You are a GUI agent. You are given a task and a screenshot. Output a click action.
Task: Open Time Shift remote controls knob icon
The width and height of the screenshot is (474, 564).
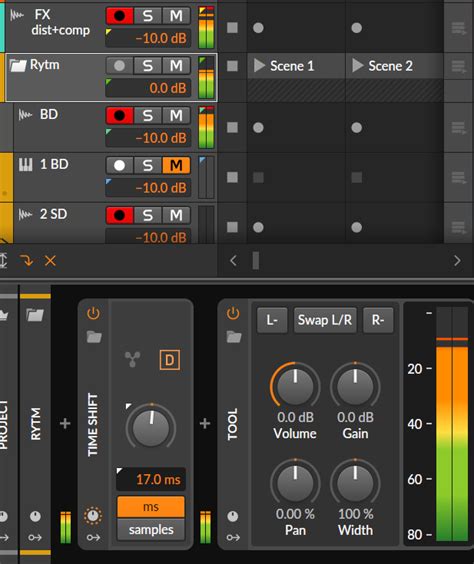tap(93, 516)
